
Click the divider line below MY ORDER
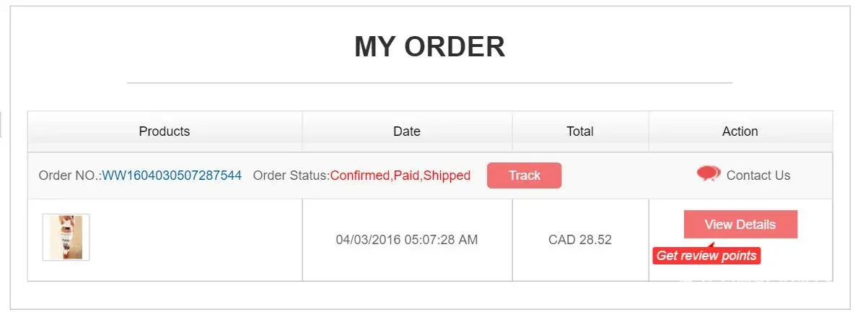pyautogui.click(x=429, y=83)
